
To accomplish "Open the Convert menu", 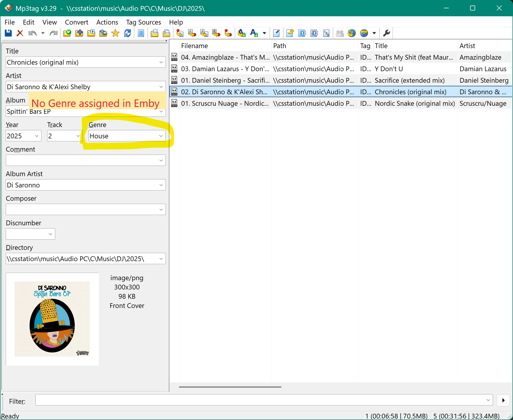I will [76, 22].
